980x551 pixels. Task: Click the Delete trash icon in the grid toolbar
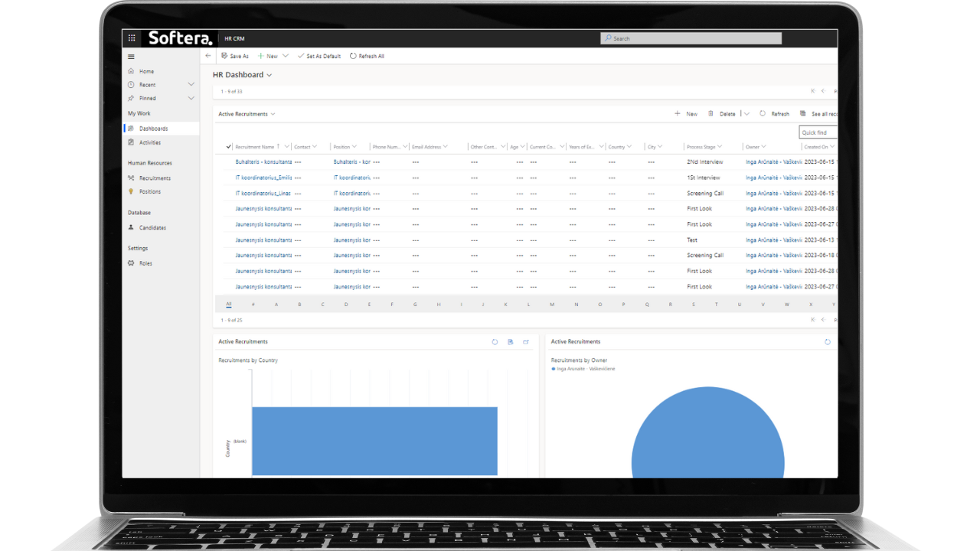(x=710, y=113)
